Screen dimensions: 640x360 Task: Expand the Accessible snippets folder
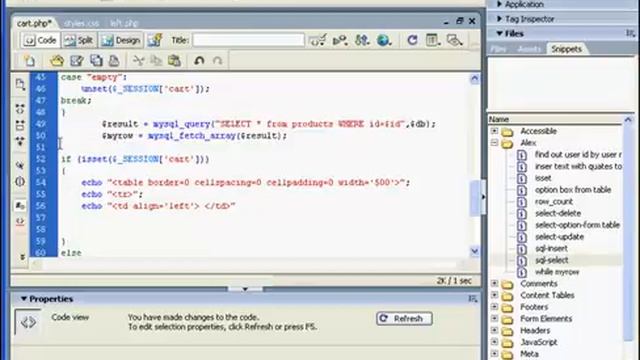[494, 131]
